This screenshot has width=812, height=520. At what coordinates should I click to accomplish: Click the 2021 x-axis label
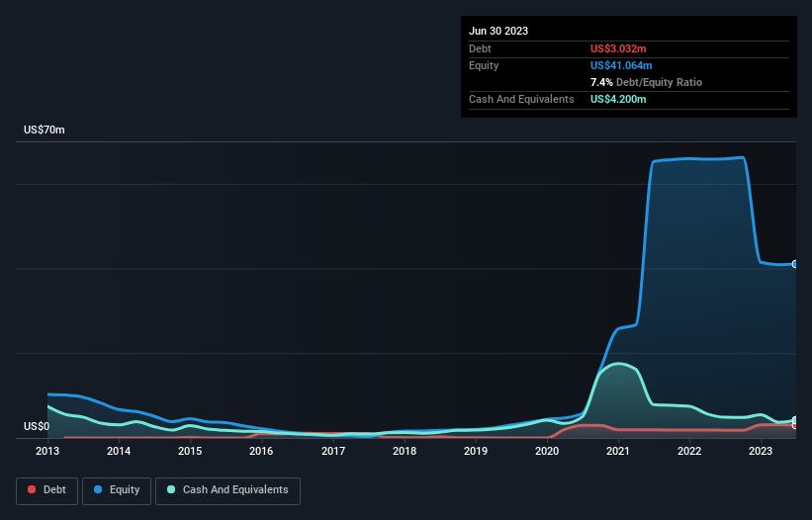(x=618, y=451)
